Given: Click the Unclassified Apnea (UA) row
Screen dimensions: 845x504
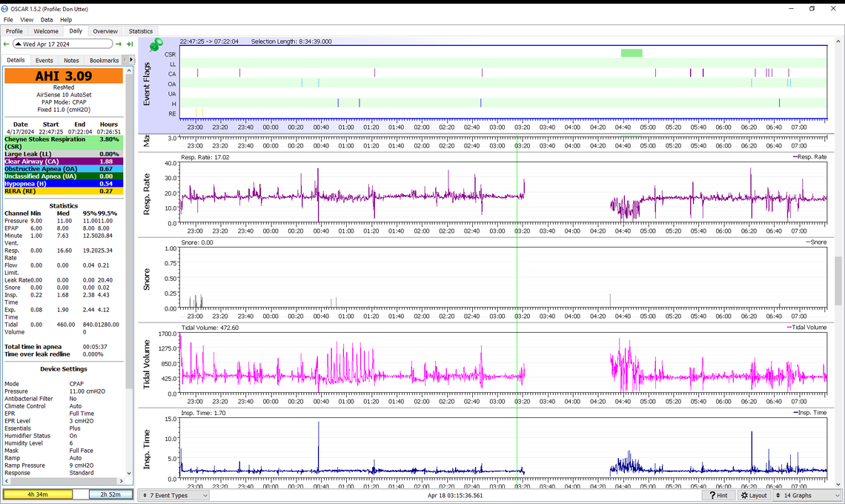Looking at the screenshot, I should 64,176.
